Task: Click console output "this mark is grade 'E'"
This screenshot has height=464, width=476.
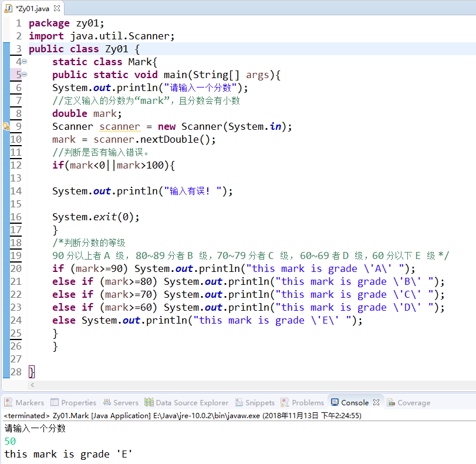Action: [x=68, y=454]
